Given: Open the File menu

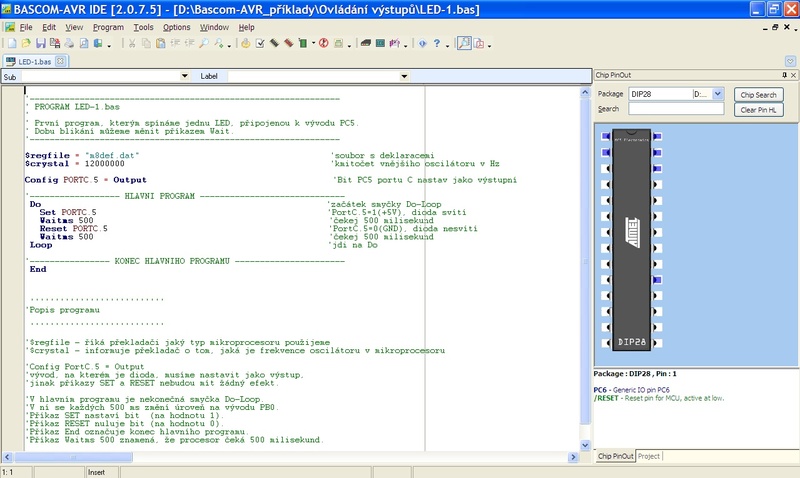Looking at the screenshot, I should coord(26,27).
